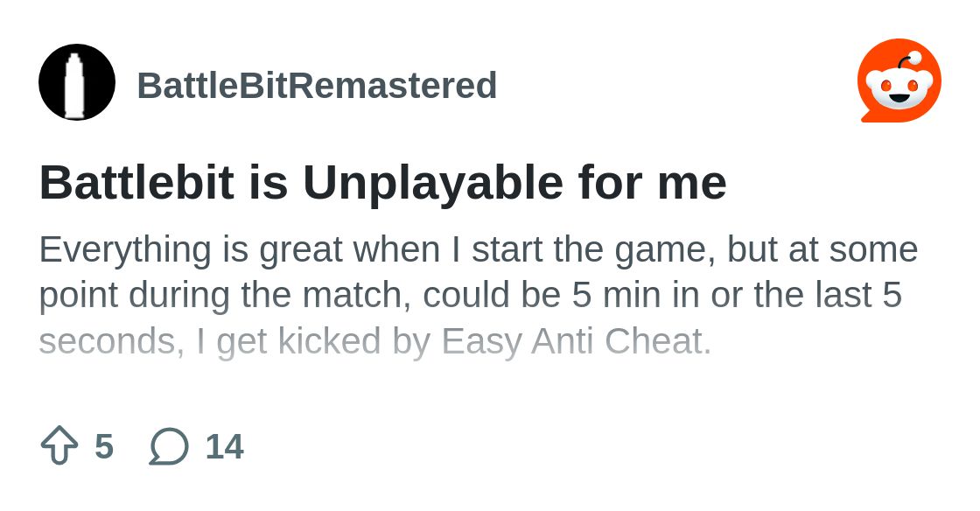Viewport: 980px width, 511px height.
Task: Click the post body paragraph text
Action: point(478,294)
